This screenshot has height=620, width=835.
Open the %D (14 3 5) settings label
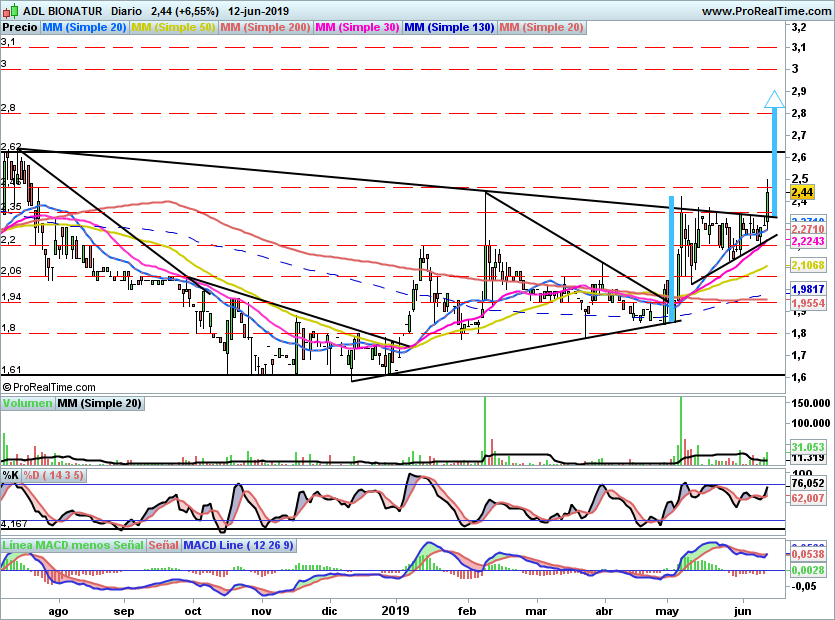[54, 475]
